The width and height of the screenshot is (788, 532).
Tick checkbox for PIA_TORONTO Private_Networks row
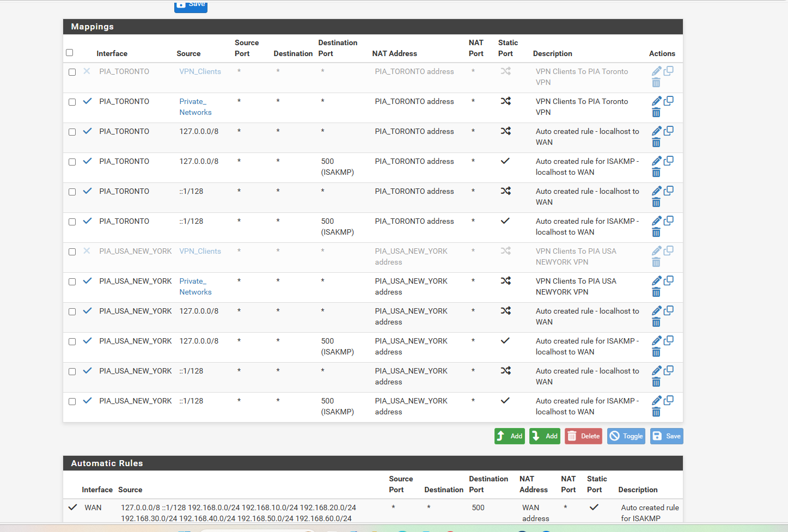click(x=72, y=102)
